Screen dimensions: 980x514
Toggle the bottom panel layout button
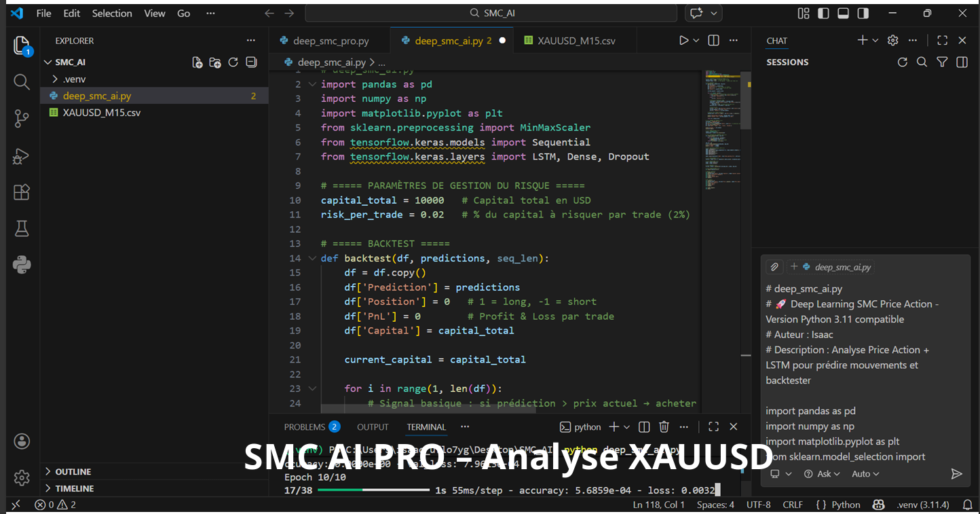tap(843, 14)
